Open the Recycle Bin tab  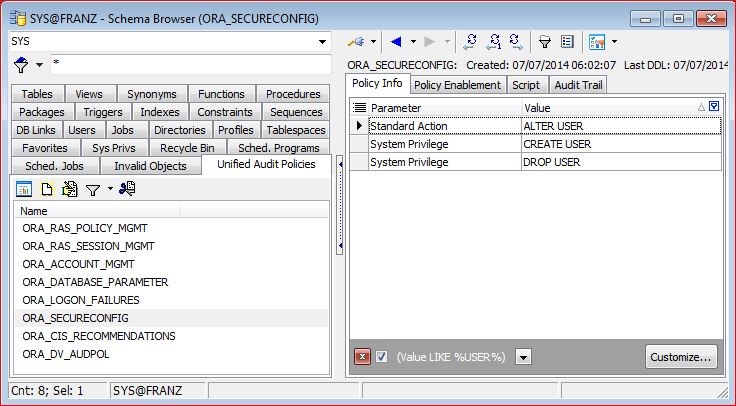tap(187, 148)
